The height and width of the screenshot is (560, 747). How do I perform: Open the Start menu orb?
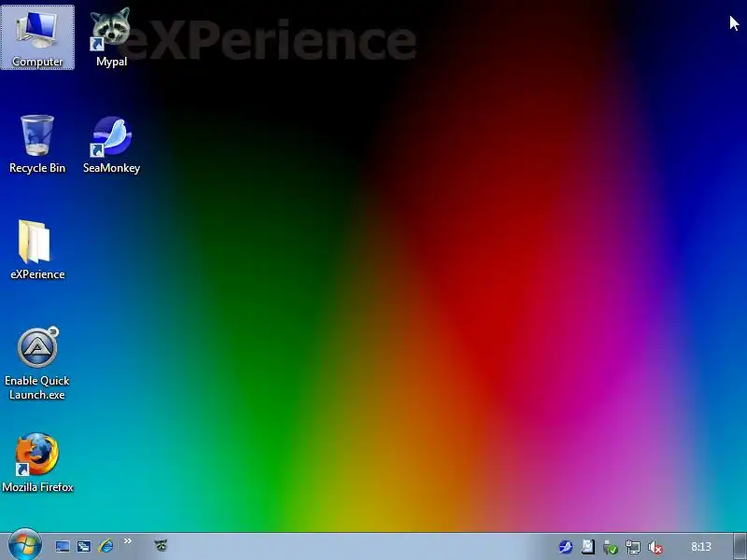pos(25,545)
